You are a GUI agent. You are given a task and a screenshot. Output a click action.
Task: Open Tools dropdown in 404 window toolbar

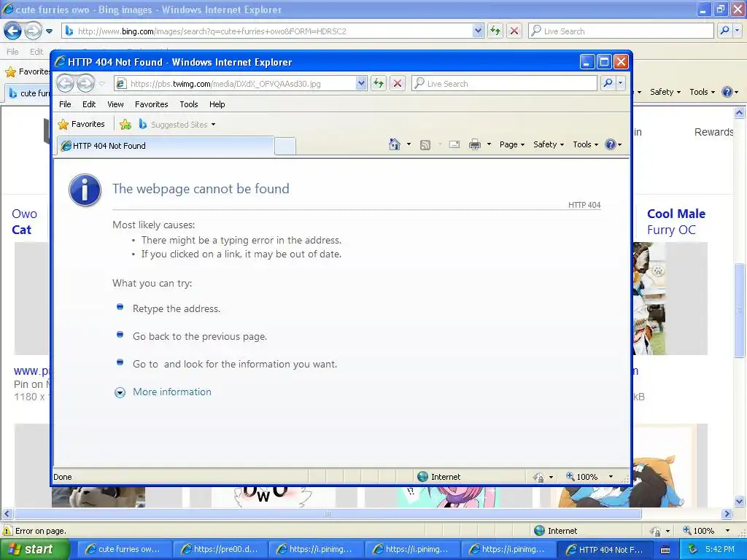(585, 144)
